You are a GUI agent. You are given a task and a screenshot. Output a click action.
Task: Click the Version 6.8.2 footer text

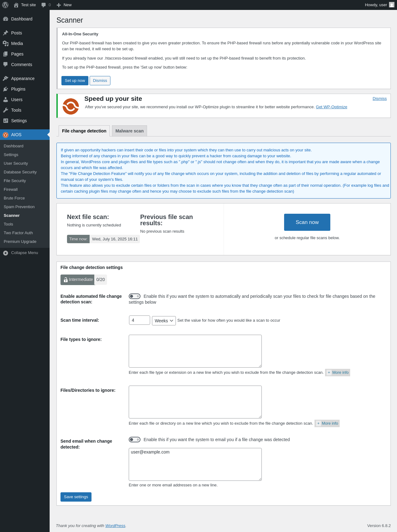click(x=379, y=526)
